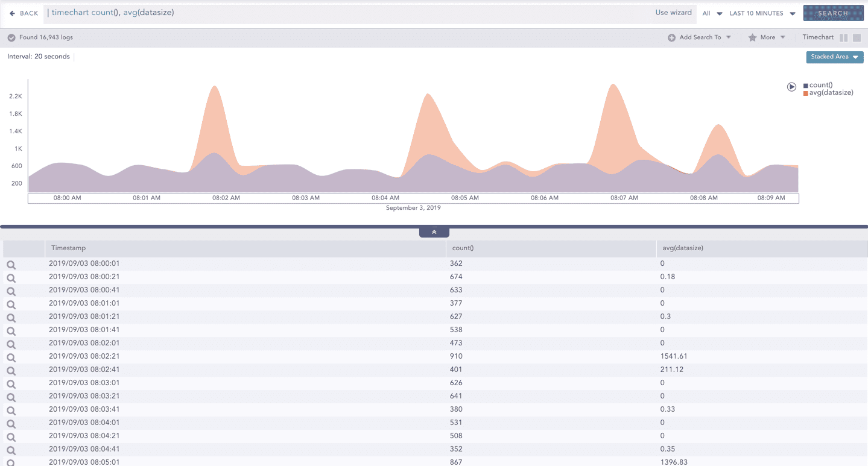Click the Use wizard link
The image size is (868, 466).
673,13
